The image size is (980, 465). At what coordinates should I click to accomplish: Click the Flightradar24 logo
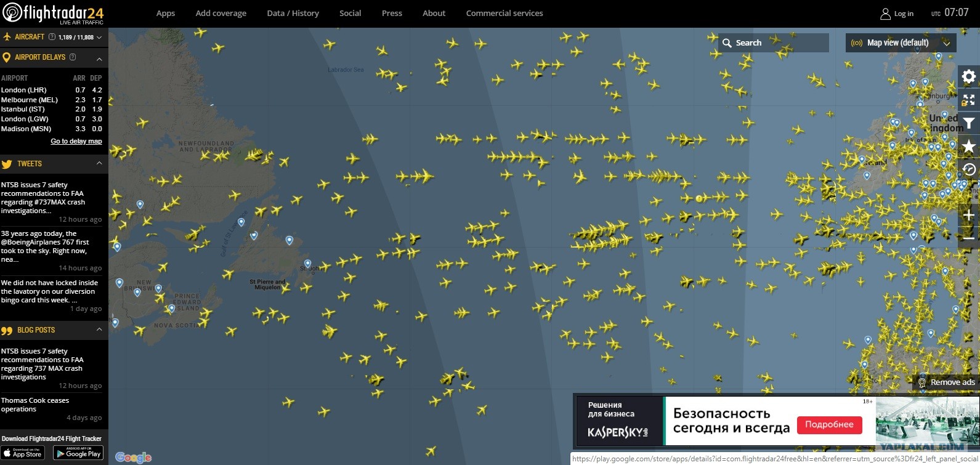pos(53,13)
